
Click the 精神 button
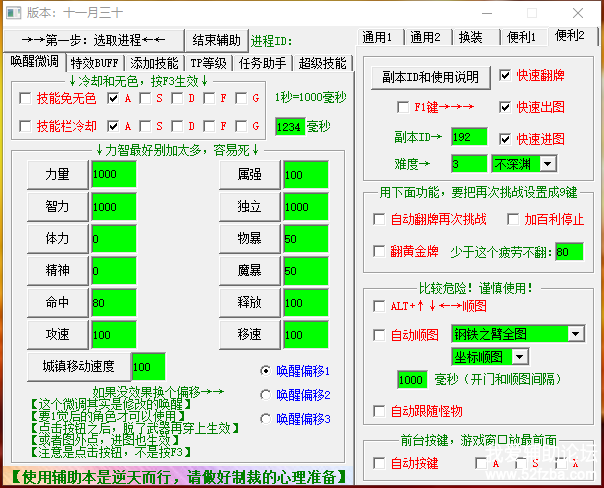click(58, 271)
